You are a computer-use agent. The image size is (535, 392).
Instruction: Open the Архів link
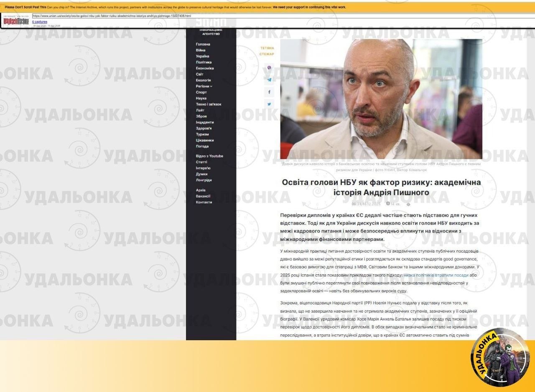[x=201, y=190]
